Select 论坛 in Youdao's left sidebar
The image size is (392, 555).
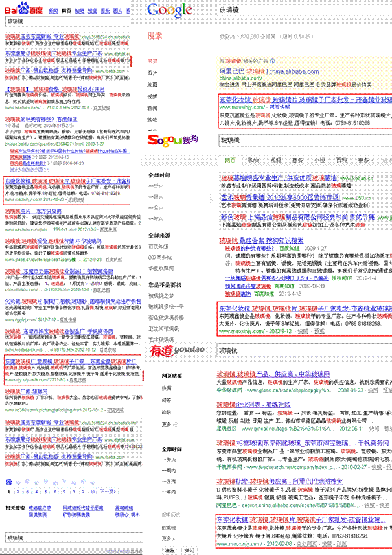pos(167,411)
